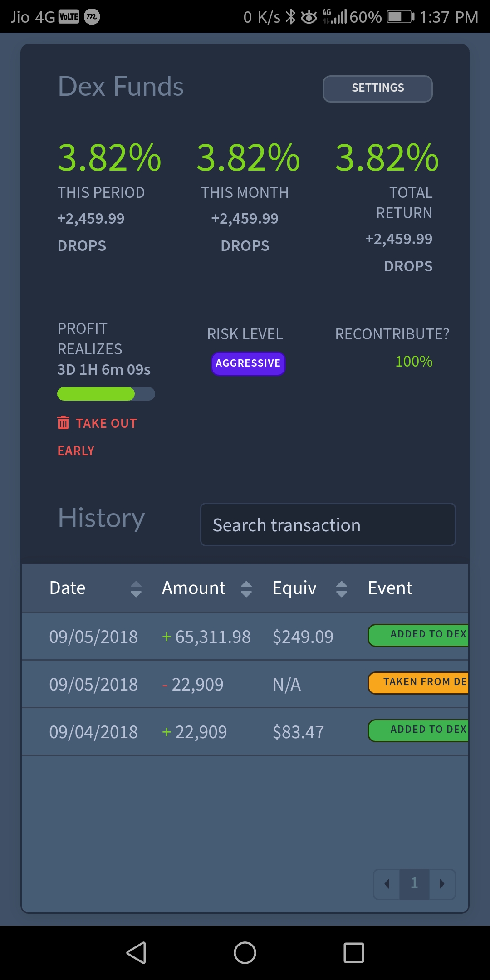The width and height of the screenshot is (490, 980).
Task: Go to next history page arrow
Action: click(x=442, y=884)
